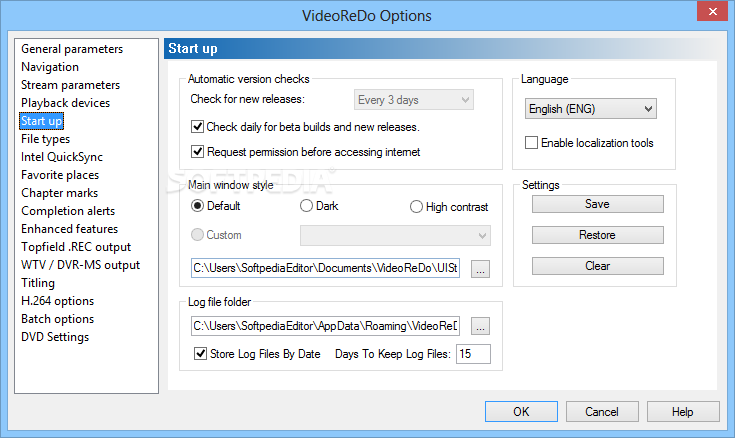This screenshot has height=438, width=735.
Task: Uncheck request permission before accessing internet
Action: 197,151
